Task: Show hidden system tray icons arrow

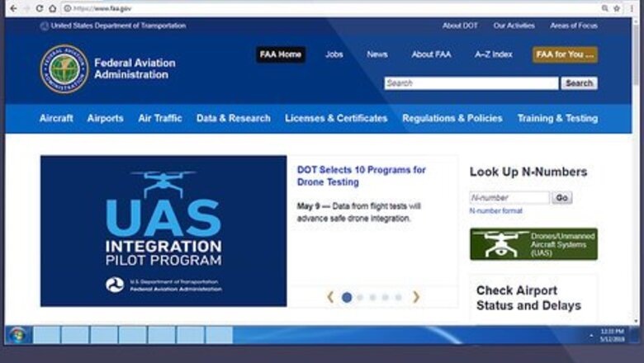Action: pos(591,336)
